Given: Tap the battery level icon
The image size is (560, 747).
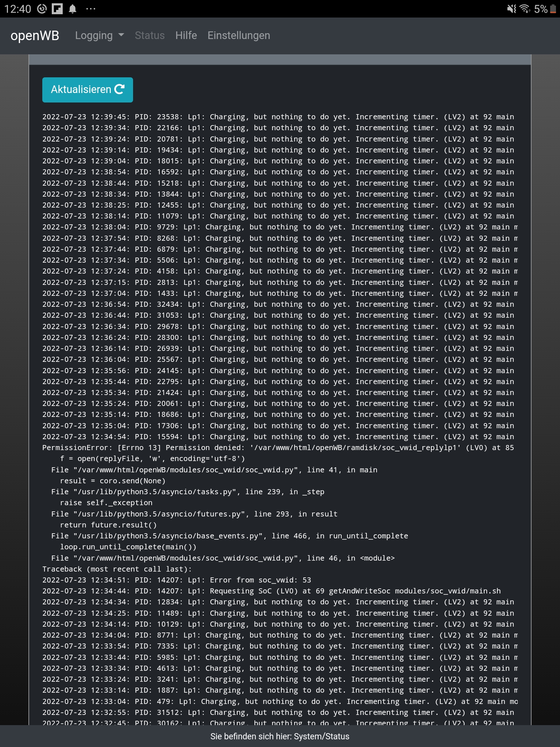Looking at the screenshot, I should click(x=553, y=9).
